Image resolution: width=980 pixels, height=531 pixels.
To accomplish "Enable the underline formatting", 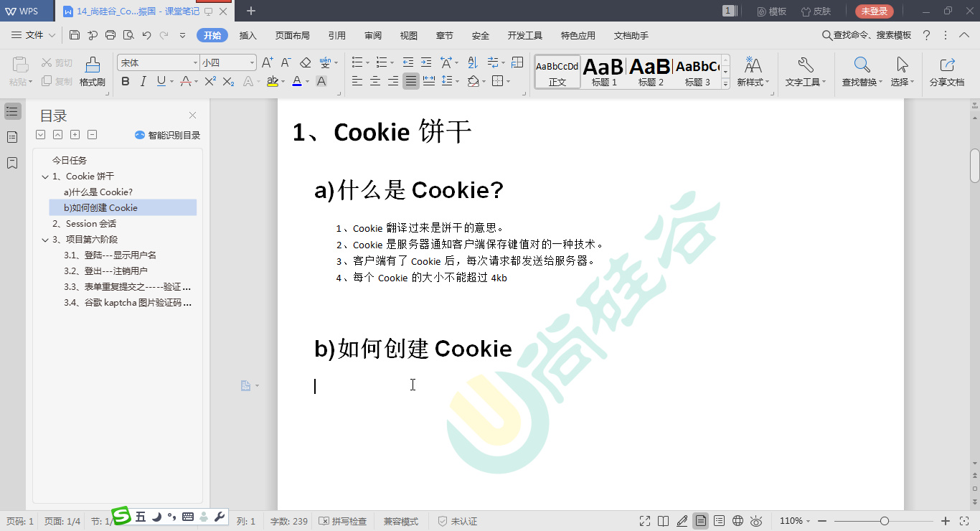I will [x=160, y=81].
